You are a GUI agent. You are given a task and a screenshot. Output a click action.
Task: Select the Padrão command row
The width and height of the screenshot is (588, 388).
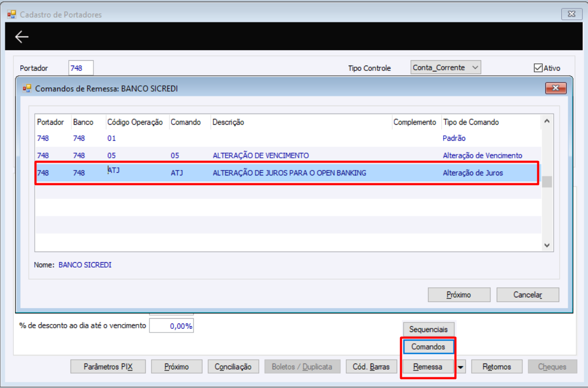288,138
